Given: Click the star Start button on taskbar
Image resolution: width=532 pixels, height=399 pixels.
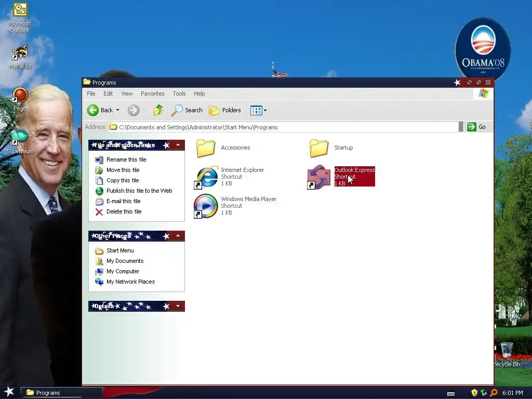Looking at the screenshot, I should tap(9, 392).
